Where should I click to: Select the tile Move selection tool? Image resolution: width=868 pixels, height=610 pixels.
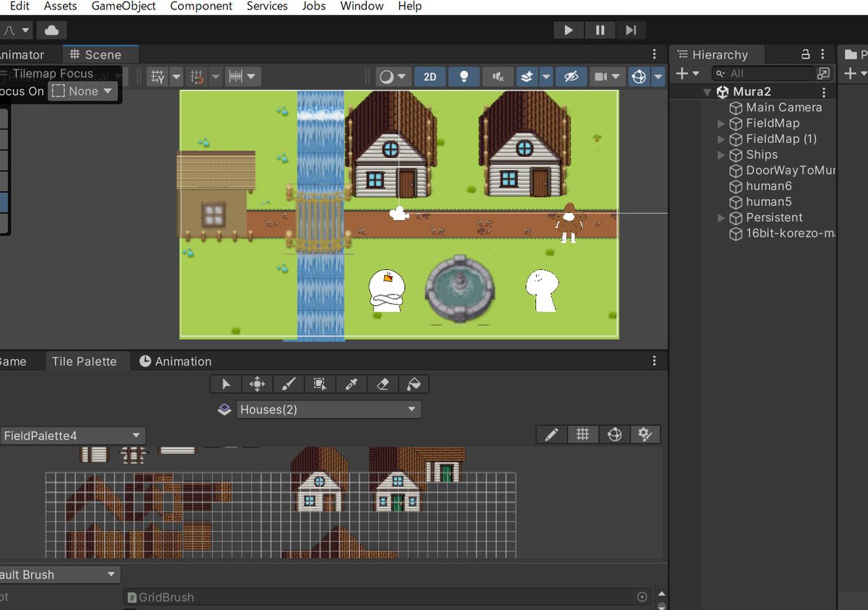point(257,384)
